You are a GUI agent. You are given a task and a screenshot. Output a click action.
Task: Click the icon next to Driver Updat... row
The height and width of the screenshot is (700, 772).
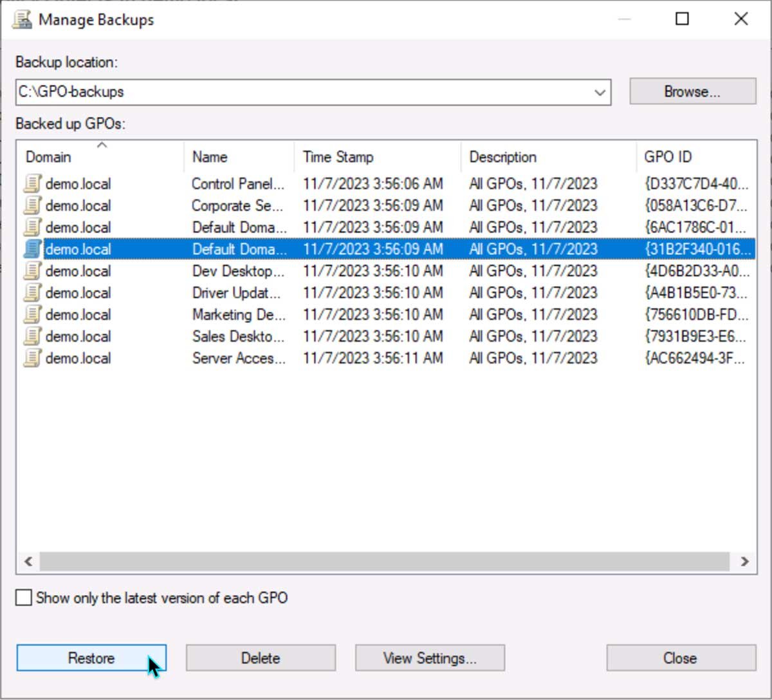pos(32,293)
